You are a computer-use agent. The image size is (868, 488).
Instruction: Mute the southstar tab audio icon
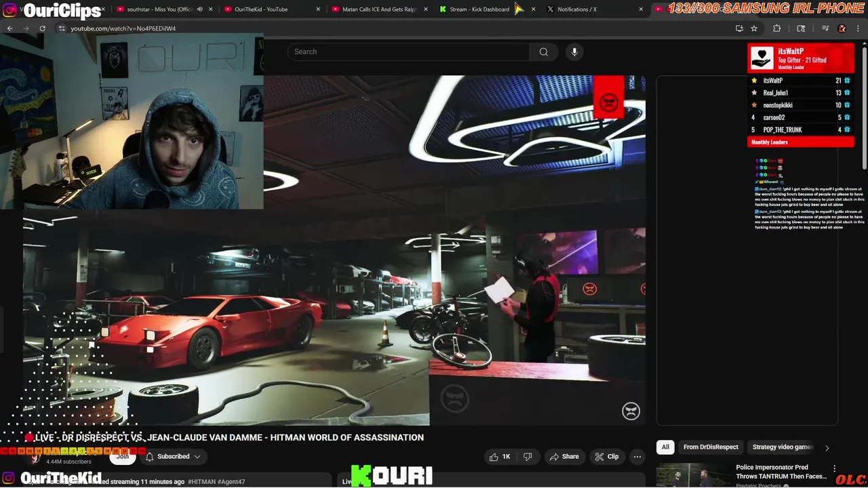[199, 9]
